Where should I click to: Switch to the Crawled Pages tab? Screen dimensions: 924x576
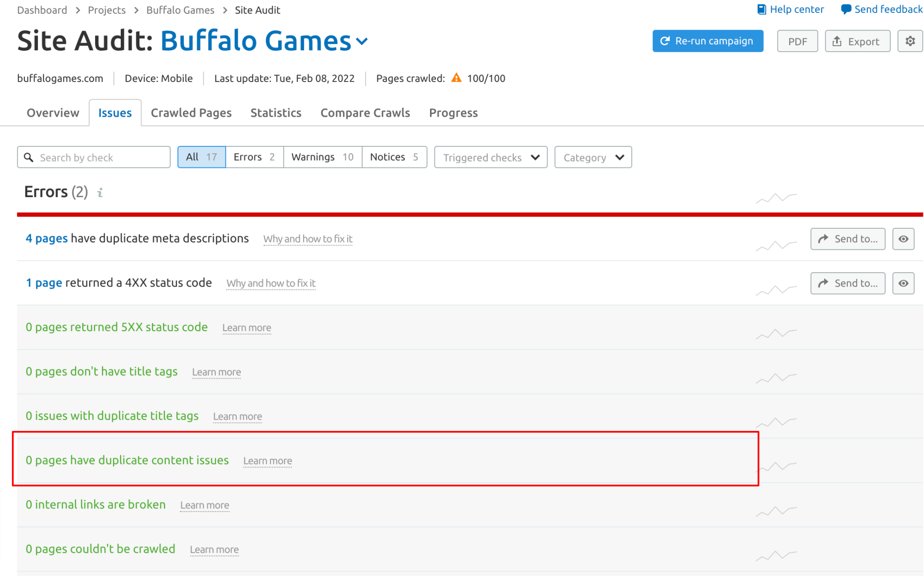click(x=191, y=112)
